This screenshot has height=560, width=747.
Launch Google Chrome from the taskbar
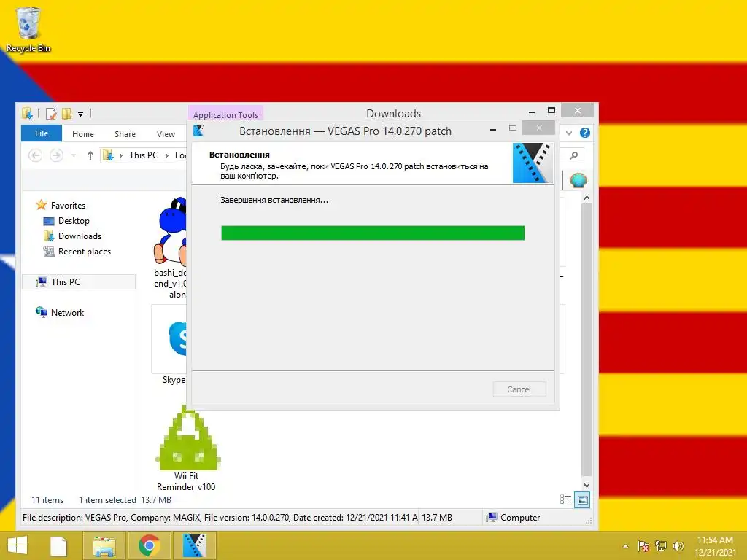coord(149,545)
